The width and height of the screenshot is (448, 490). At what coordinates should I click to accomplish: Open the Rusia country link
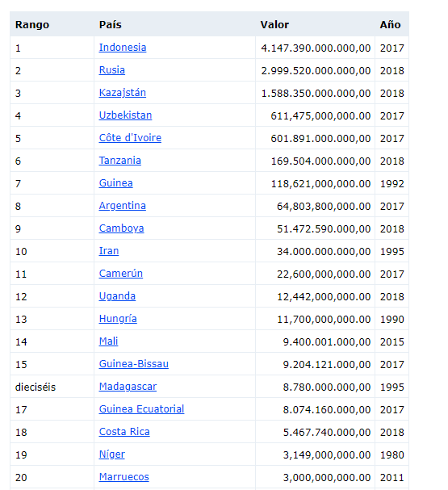[x=112, y=70]
